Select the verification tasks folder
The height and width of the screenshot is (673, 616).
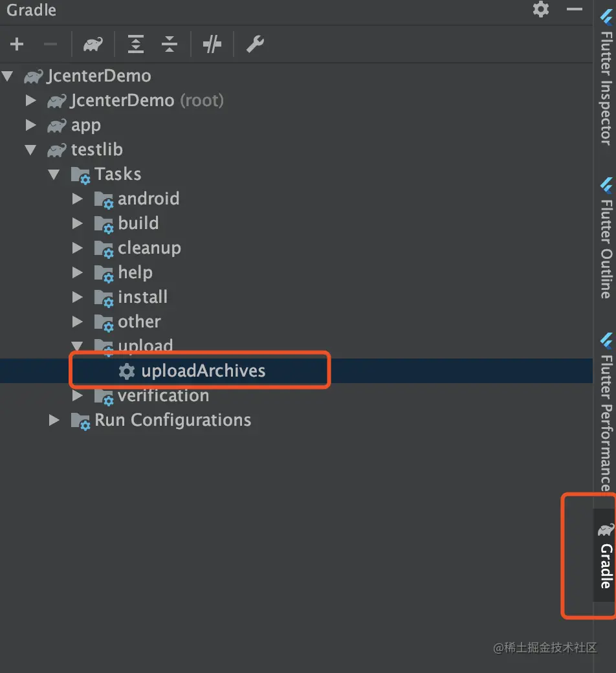(163, 395)
